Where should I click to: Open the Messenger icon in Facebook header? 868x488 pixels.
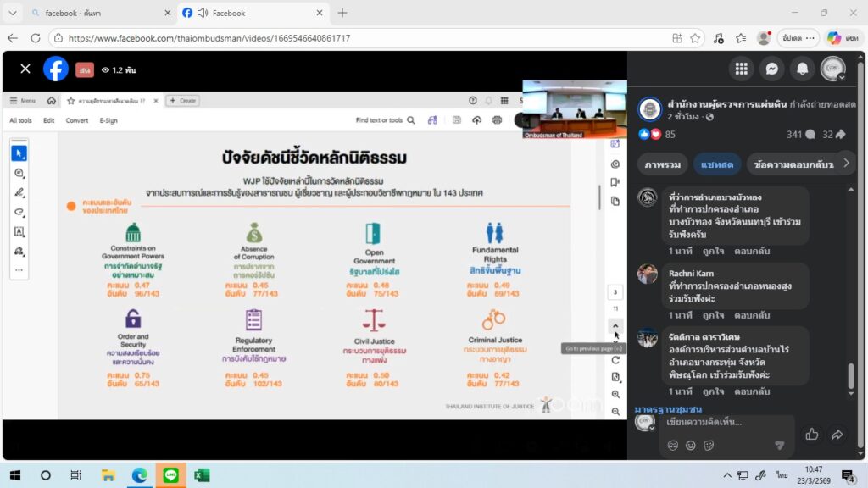pyautogui.click(x=772, y=69)
